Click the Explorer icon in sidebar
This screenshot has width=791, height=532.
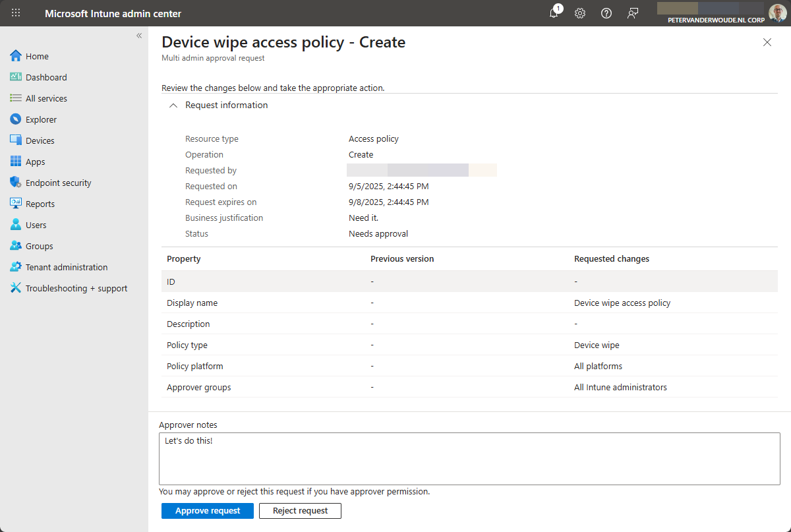pos(16,119)
